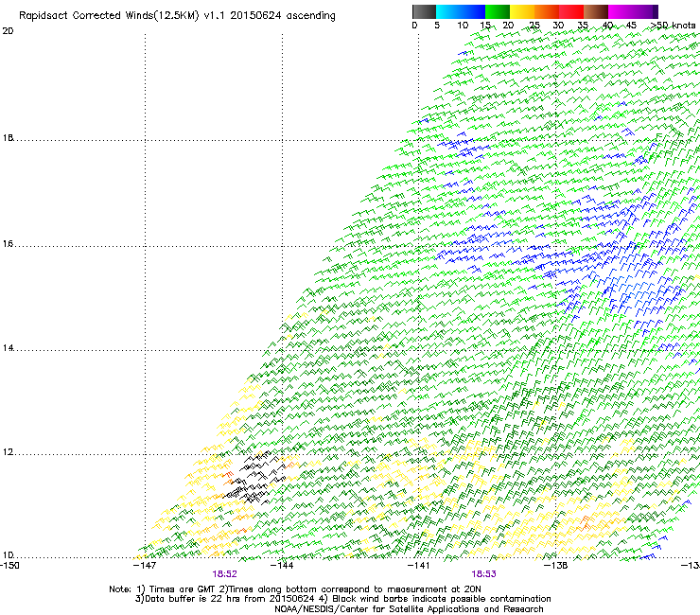Click the purple time stamp '18:52'
This screenshot has width=700, height=615.
[224, 574]
